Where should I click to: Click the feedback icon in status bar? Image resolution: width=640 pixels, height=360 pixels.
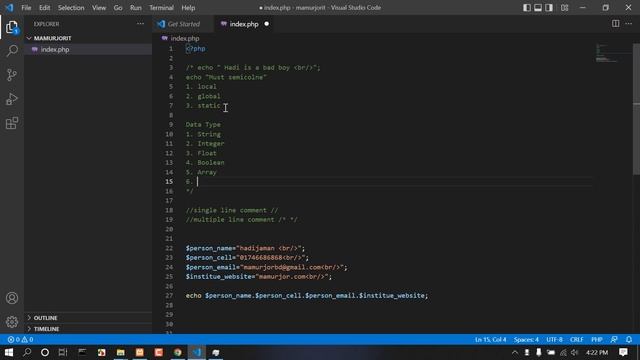point(614,340)
